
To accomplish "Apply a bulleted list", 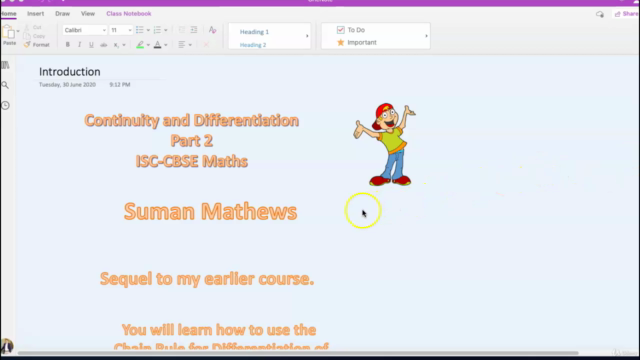I will [140, 30].
